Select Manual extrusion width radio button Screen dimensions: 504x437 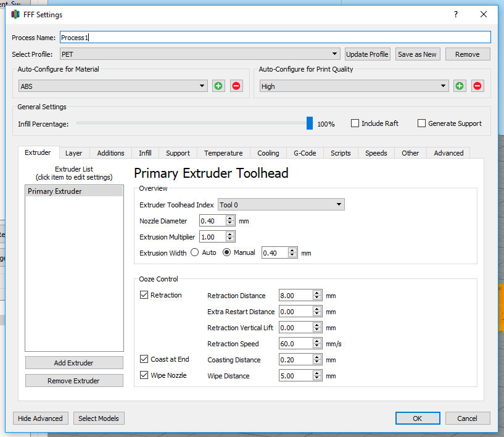pos(226,252)
